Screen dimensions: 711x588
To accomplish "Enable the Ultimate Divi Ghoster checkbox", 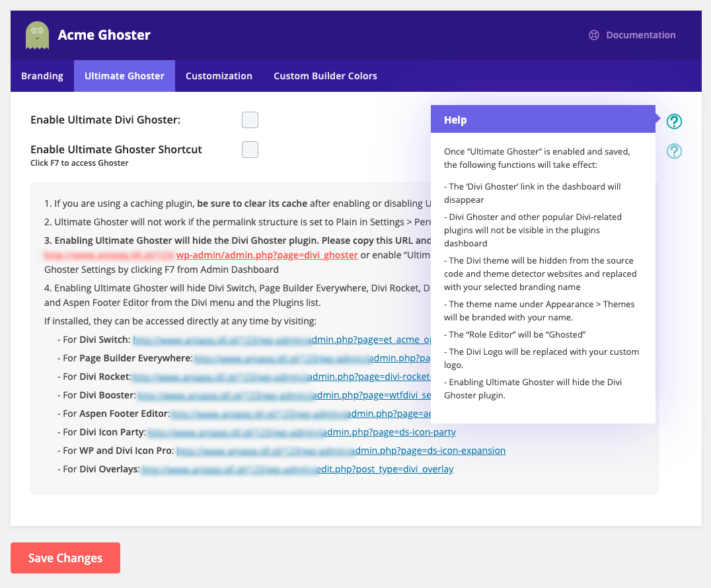I will click(x=250, y=120).
